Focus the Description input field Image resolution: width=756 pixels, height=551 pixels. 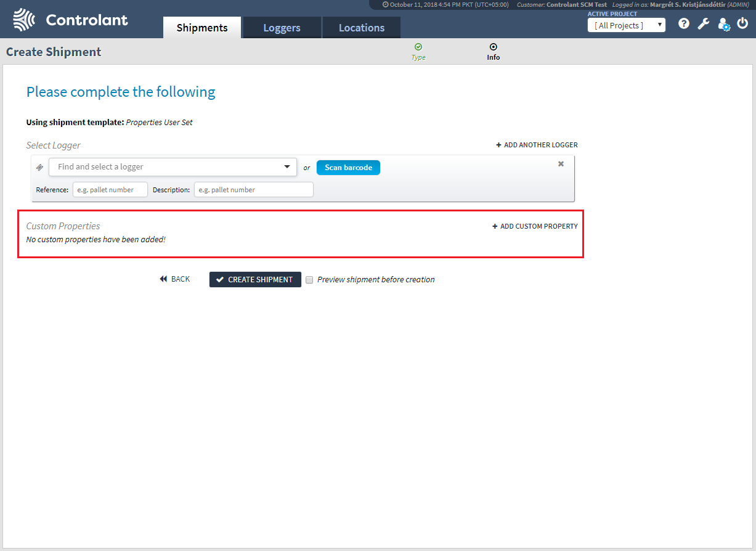tap(254, 190)
